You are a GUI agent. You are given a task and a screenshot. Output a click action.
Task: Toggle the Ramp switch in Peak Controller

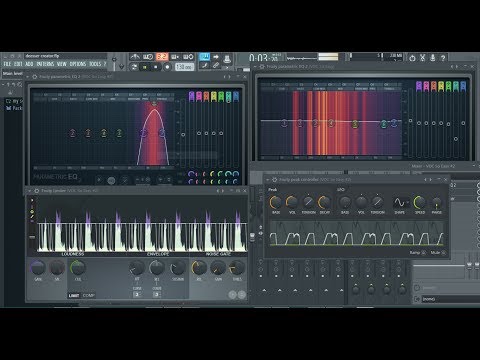pos(424,253)
